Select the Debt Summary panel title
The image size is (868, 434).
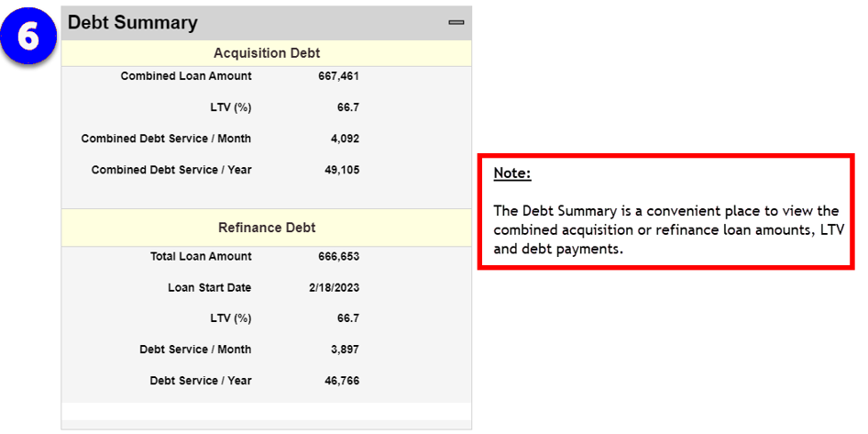(x=133, y=22)
